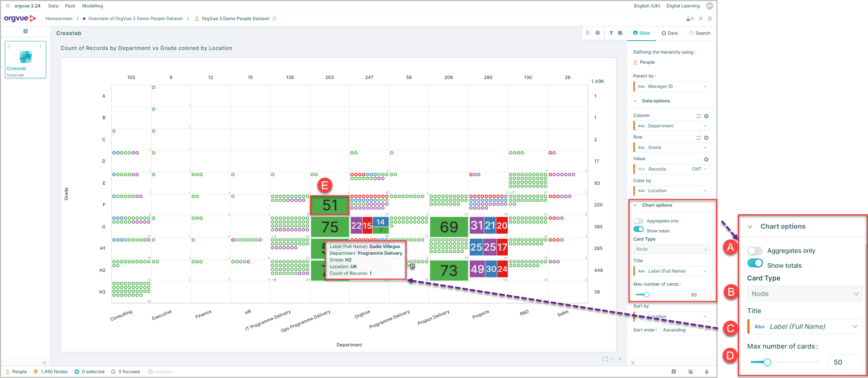This screenshot has height=378, width=868.
Task: Open the color palette icon
Action: pyautogui.click(x=598, y=33)
